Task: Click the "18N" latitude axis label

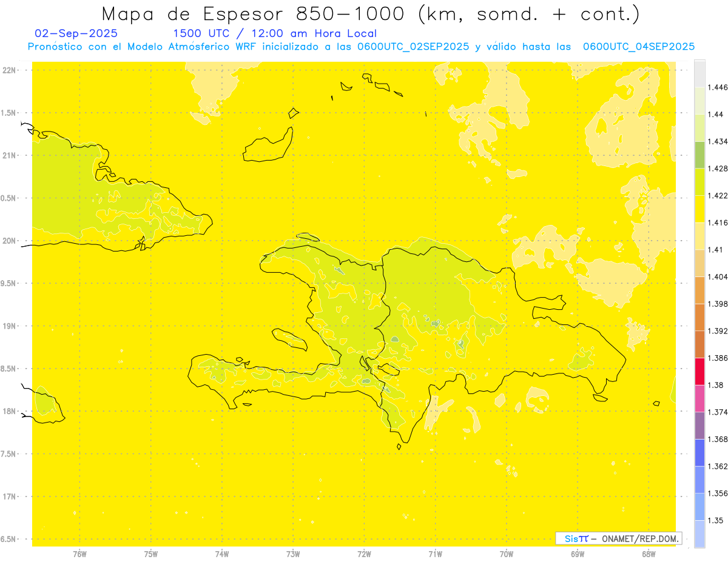Action: 9,412
